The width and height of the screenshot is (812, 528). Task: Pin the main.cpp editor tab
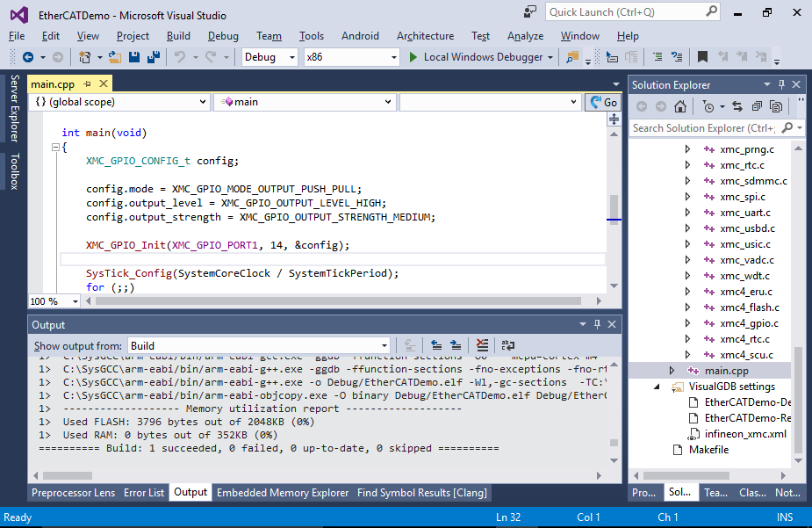87,83
